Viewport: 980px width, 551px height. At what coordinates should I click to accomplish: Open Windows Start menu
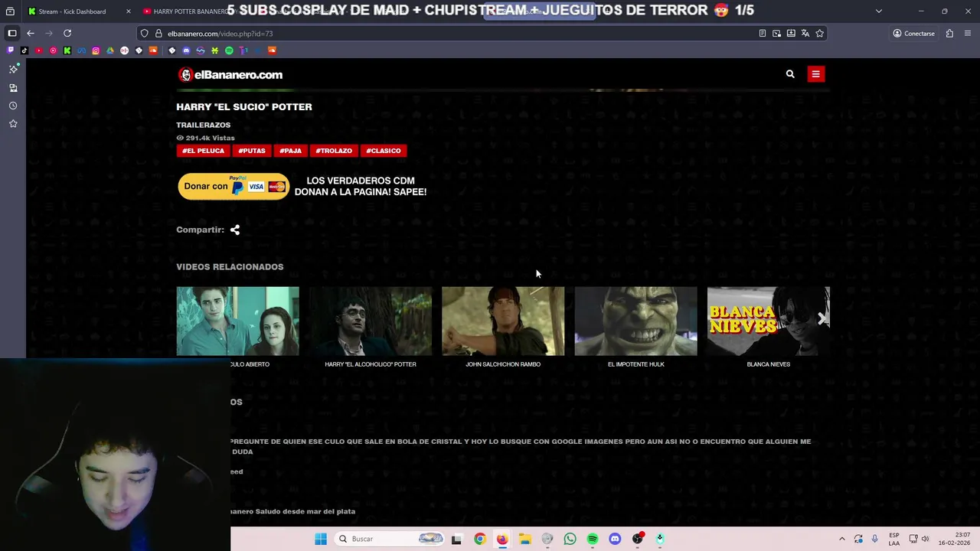click(321, 539)
